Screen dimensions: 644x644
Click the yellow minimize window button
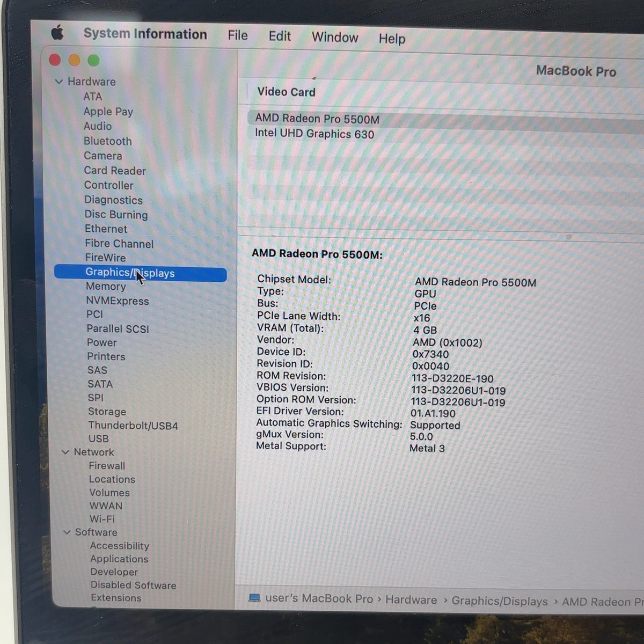tap(74, 60)
